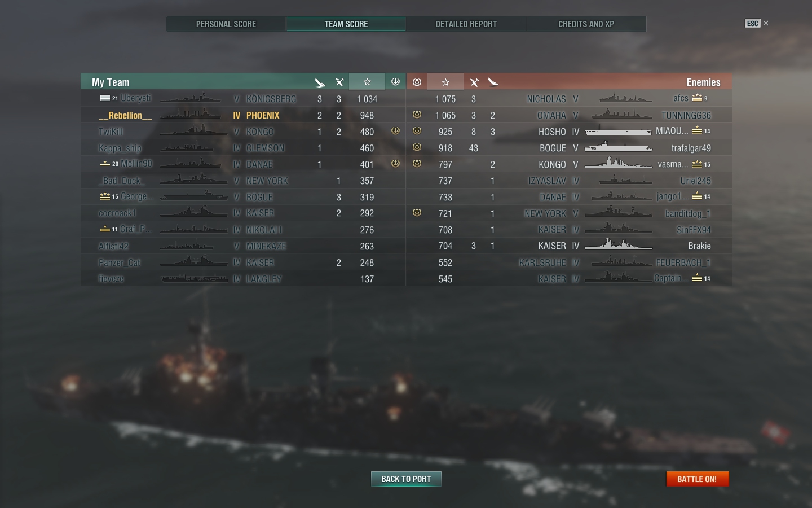This screenshot has width=812, height=508.
Task: Select enemy player trafalgar49 Bogue row
Action: click(x=570, y=148)
